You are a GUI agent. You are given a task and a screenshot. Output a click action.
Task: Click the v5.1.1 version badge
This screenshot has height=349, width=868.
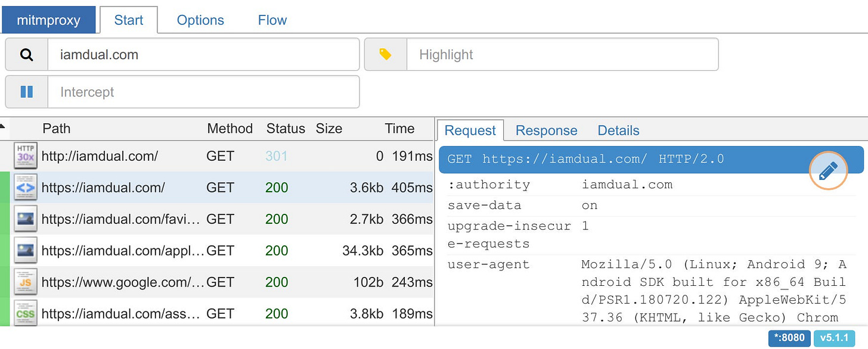pos(834,338)
